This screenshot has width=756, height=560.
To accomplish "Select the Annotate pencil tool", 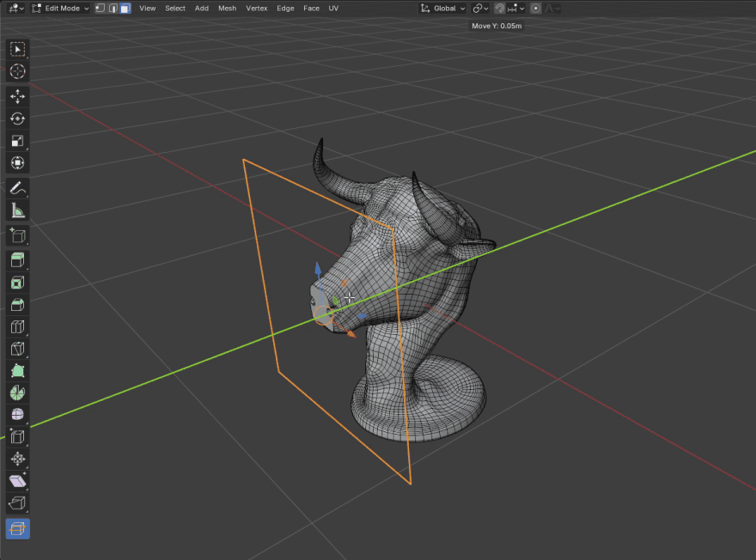I will [17, 188].
